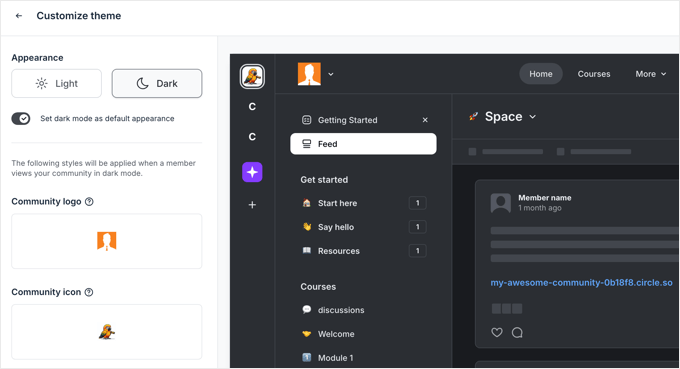Open the discussions space
The height and width of the screenshot is (369, 680).
coord(340,310)
